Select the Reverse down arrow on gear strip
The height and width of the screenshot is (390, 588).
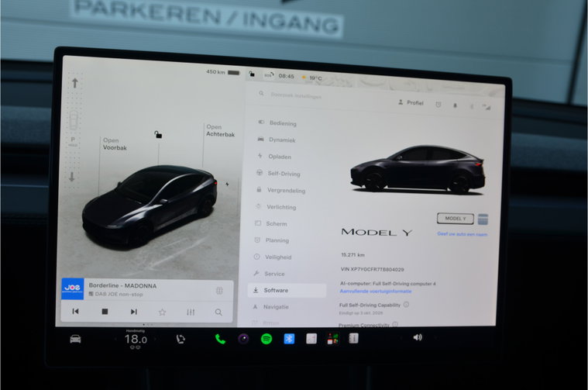[71, 177]
